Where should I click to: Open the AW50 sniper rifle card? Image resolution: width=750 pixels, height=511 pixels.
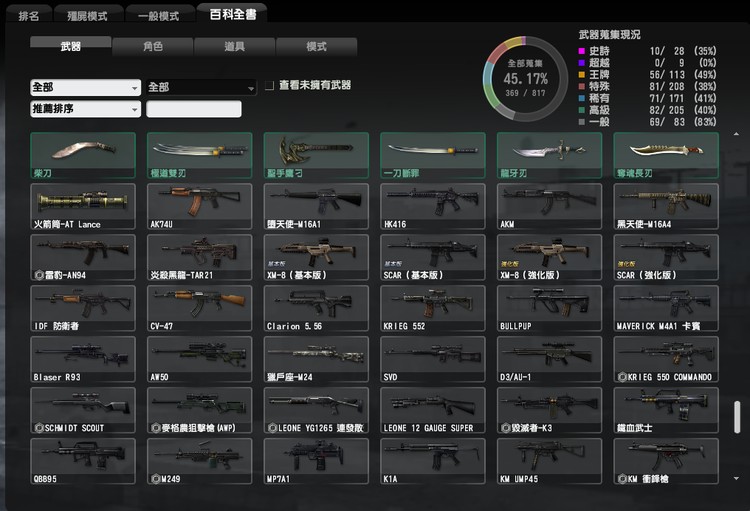(199, 359)
